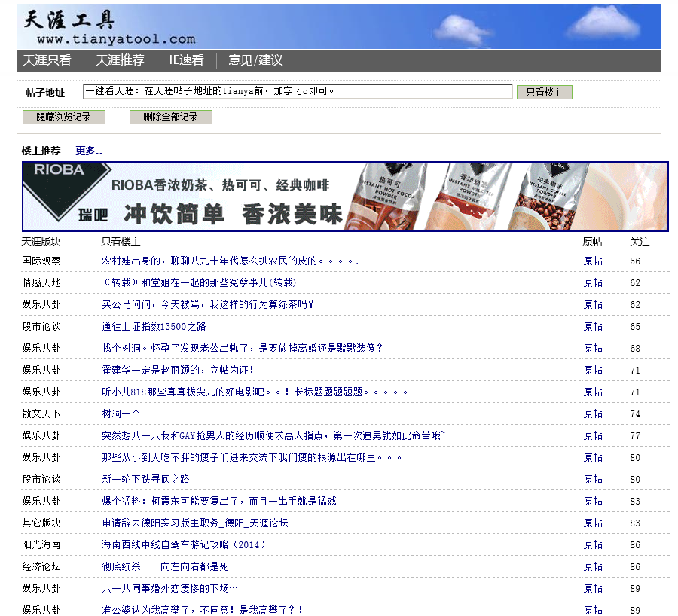Click the 天涯工具 site logo

pos(109,27)
